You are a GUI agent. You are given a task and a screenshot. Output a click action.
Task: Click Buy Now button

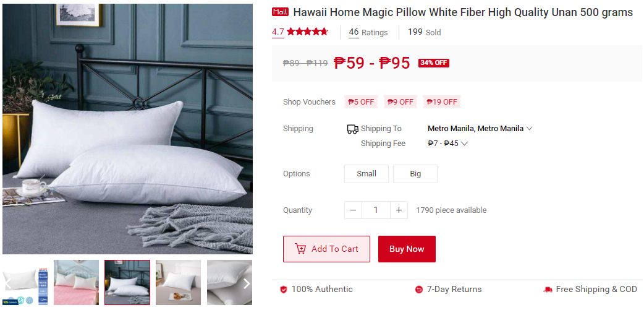click(x=407, y=249)
